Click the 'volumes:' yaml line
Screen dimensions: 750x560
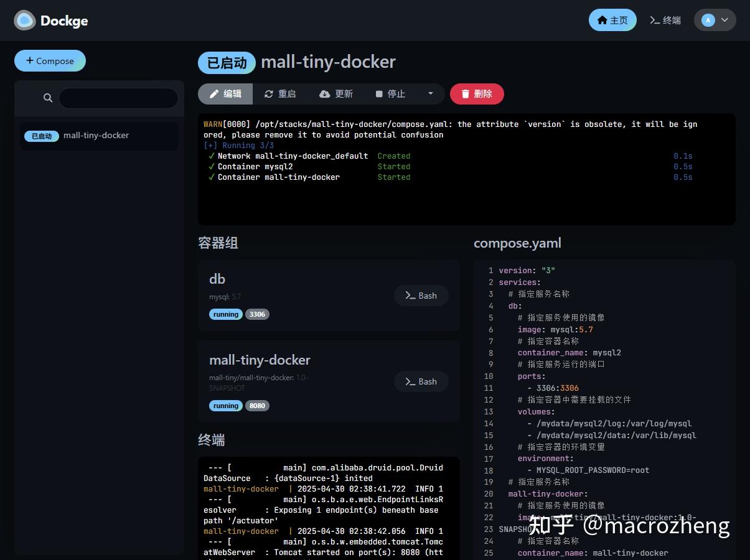pos(537,411)
